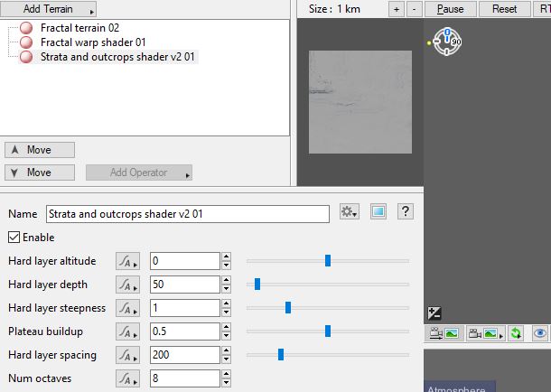Open animation menu for Plateau buildup
Viewport: 551px width, 392px height.
(127, 331)
